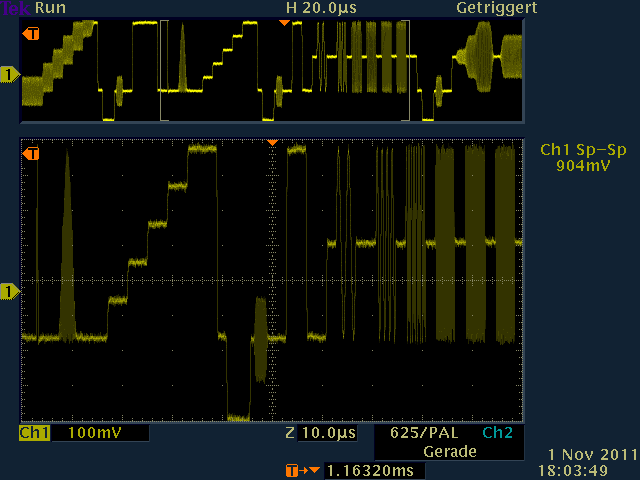Click the orange T marker in main graticule
This screenshot has height=480, width=640.
point(31,154)
